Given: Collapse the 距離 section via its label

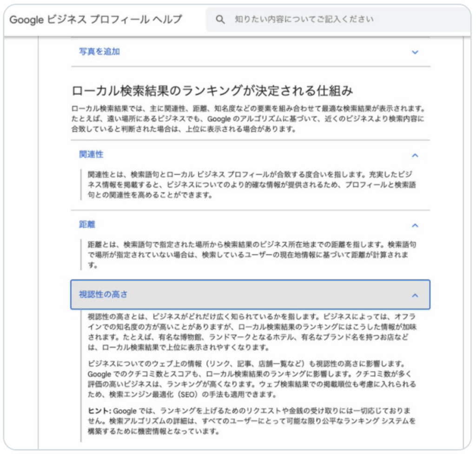Looking at the screenshot, I should 87,225.
